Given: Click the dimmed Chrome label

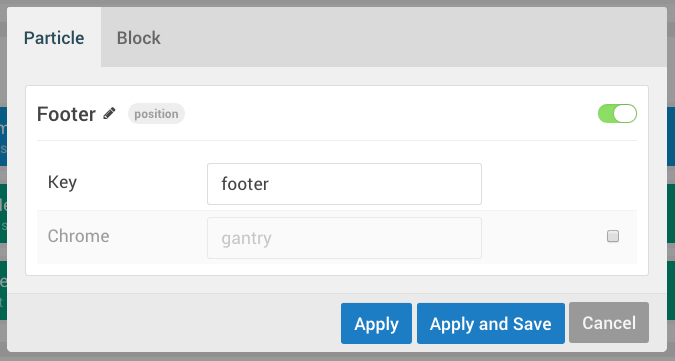Looking at the screenshot, I should click(x=78, y=236).
